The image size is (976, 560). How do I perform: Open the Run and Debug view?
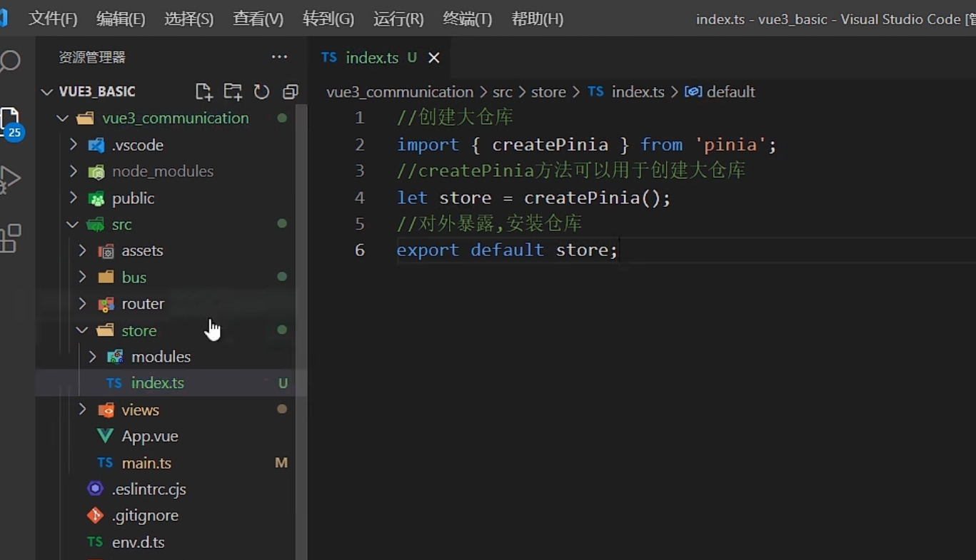click(x=10, y=180)
